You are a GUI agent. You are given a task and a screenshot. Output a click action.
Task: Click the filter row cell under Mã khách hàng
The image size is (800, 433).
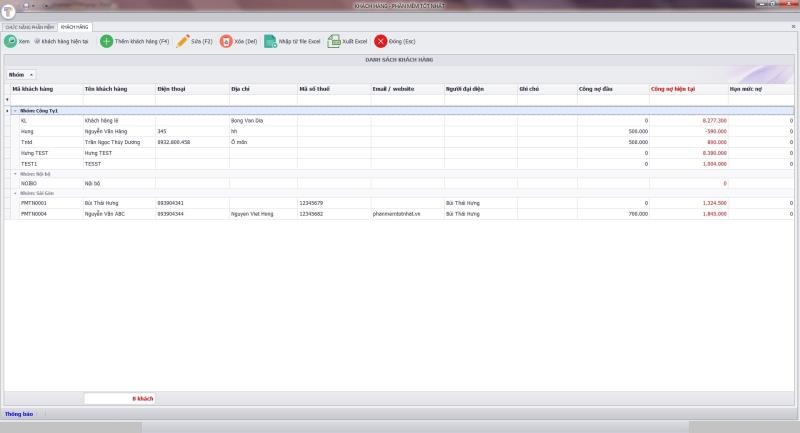point(48,99)
